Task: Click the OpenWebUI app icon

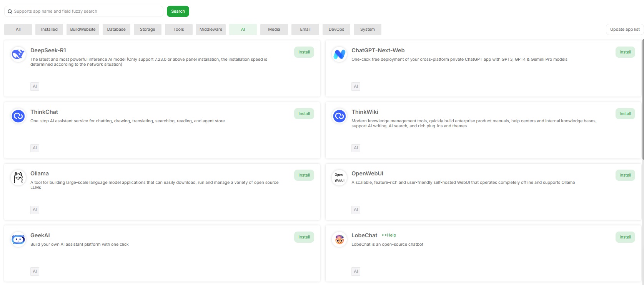Action: [x=339, y=177]
